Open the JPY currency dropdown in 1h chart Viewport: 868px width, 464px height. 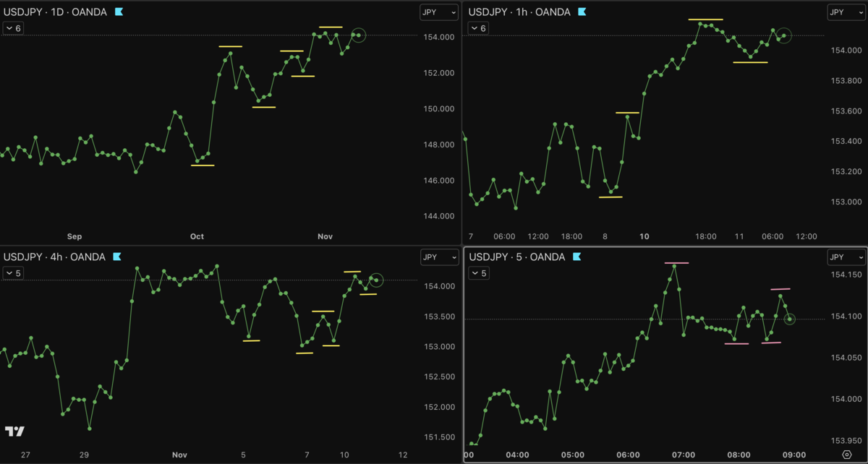coord(846,12)
